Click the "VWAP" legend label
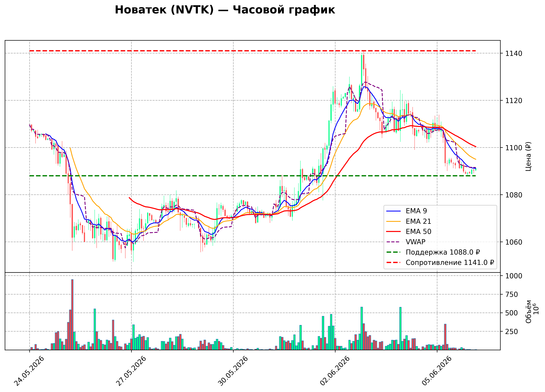This screenshot has width=545, height=392. [415, 242]
